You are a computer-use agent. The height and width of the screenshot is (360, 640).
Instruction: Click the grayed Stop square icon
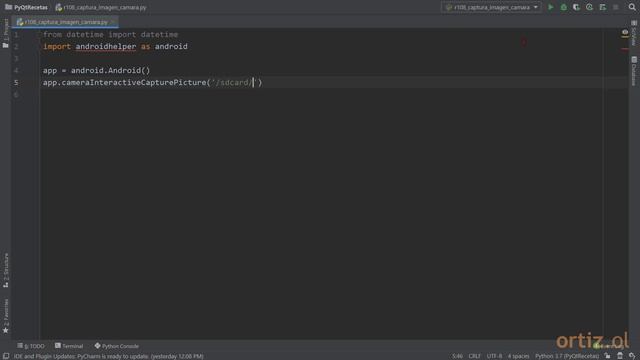tap(616, 7)
